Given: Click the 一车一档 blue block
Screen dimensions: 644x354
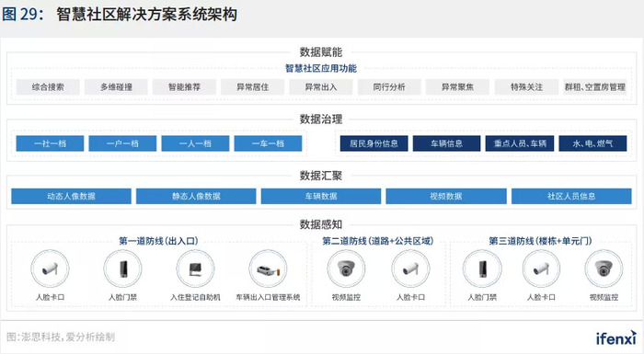Looking at the screenshot, I should 269,143.
